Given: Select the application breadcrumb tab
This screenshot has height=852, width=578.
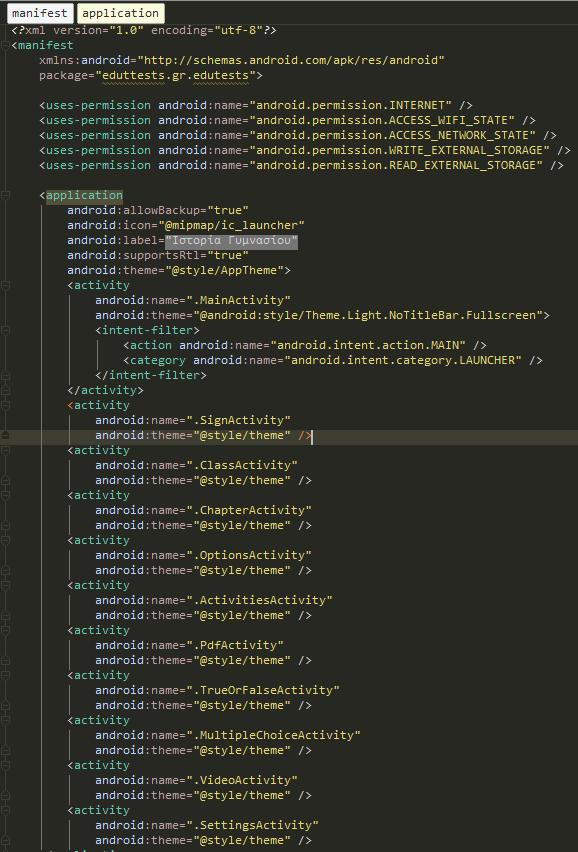Looking at the screenshot, I should click(x=121, y=13).
